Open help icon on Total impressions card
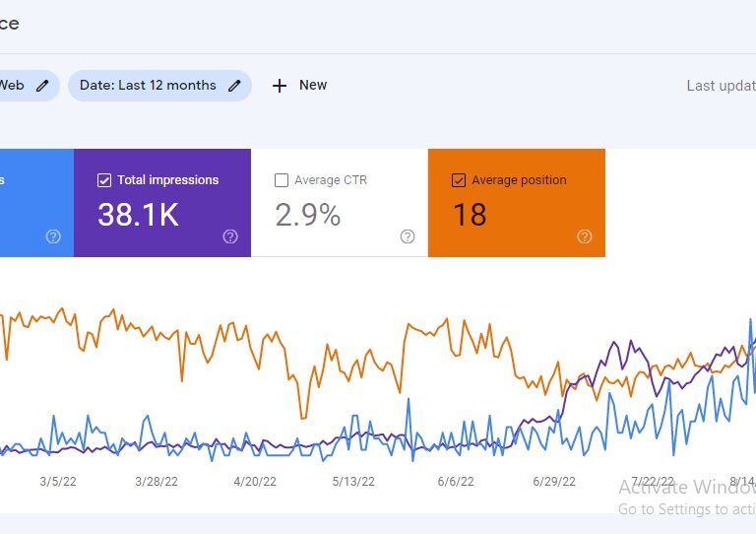The image size is (756, 534). click(230, 236)
